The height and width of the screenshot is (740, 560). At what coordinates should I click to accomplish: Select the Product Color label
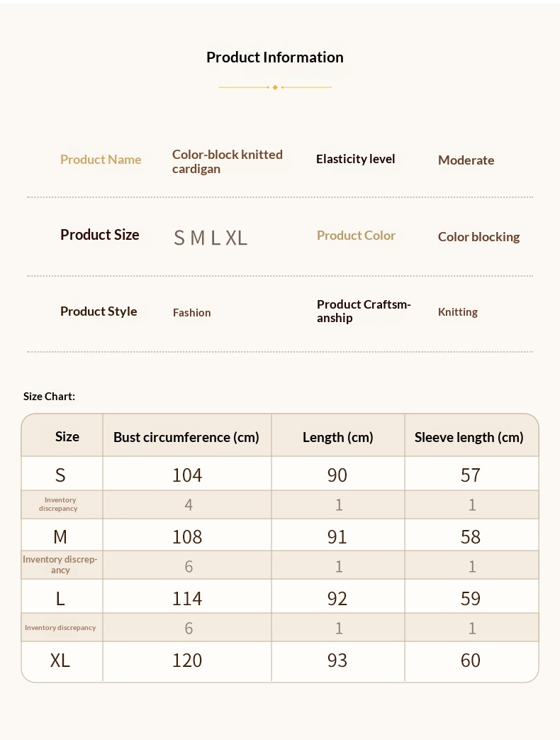[356, 236]
